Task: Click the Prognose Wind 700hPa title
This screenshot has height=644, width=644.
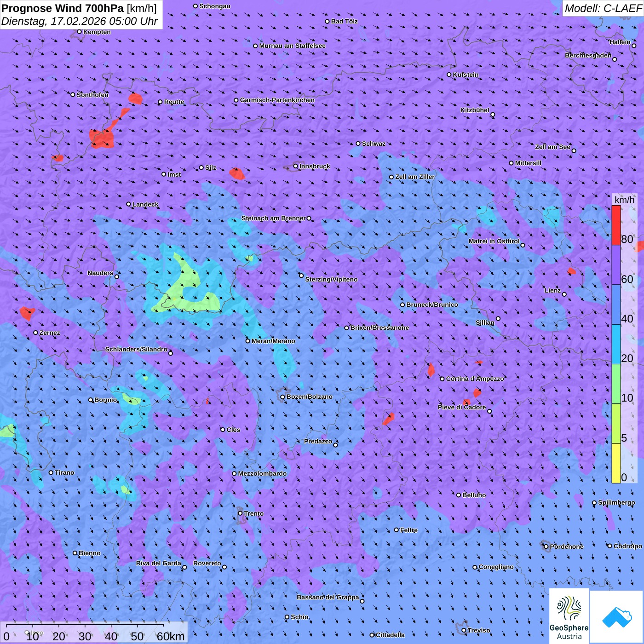Action: coord(79,8)
